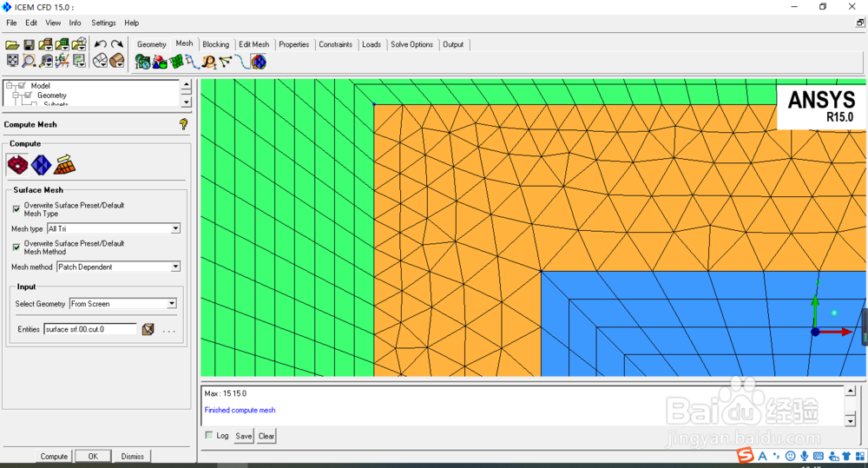Collapse the Geometry tree node
Image resolution: width=868 pixels, height=468 pixels.
point(16,96)
